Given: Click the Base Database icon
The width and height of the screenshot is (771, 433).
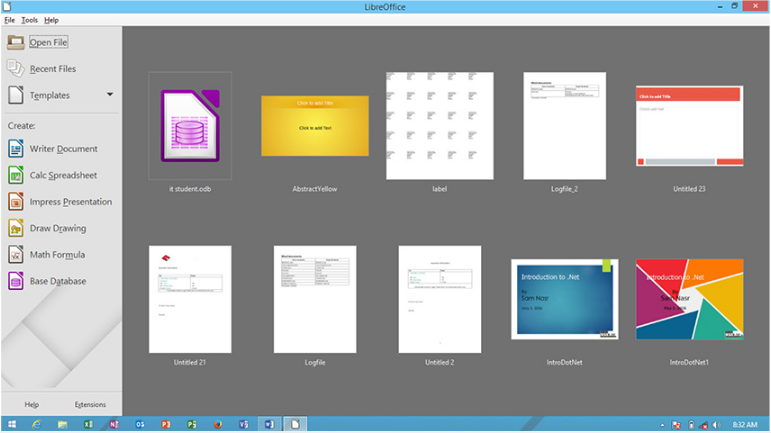Looking at the screenshot, I should 16,281.
